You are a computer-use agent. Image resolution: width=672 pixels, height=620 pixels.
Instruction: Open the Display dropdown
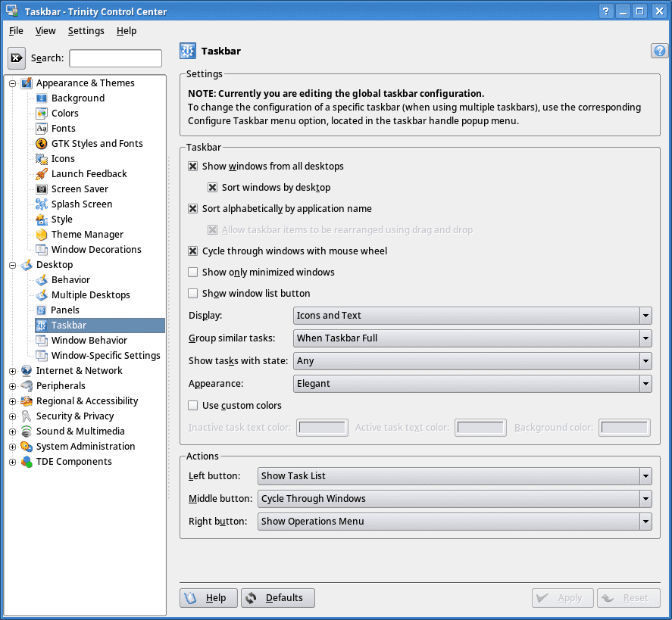(472, 316)
